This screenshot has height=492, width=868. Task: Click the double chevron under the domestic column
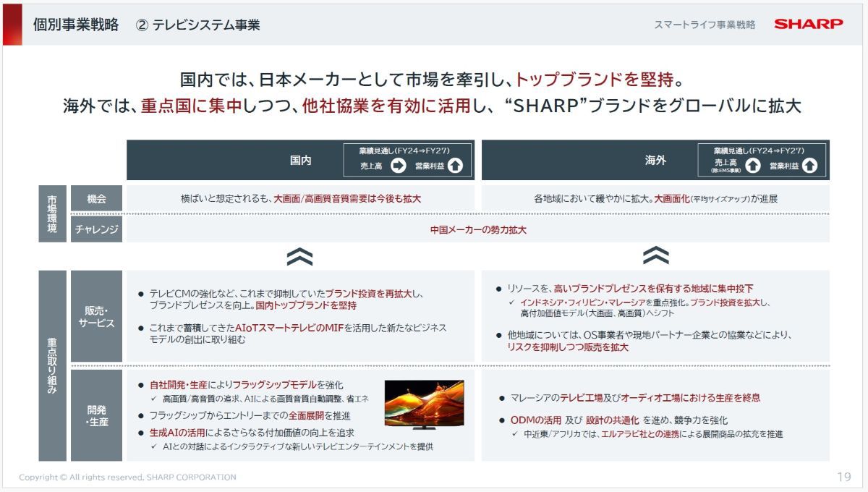(300, 256)
